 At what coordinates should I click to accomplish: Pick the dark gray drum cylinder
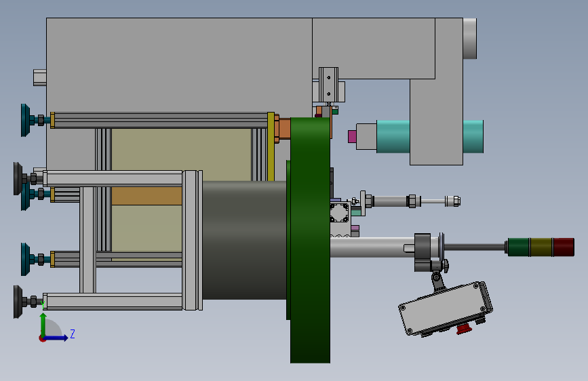click(244, 240)
